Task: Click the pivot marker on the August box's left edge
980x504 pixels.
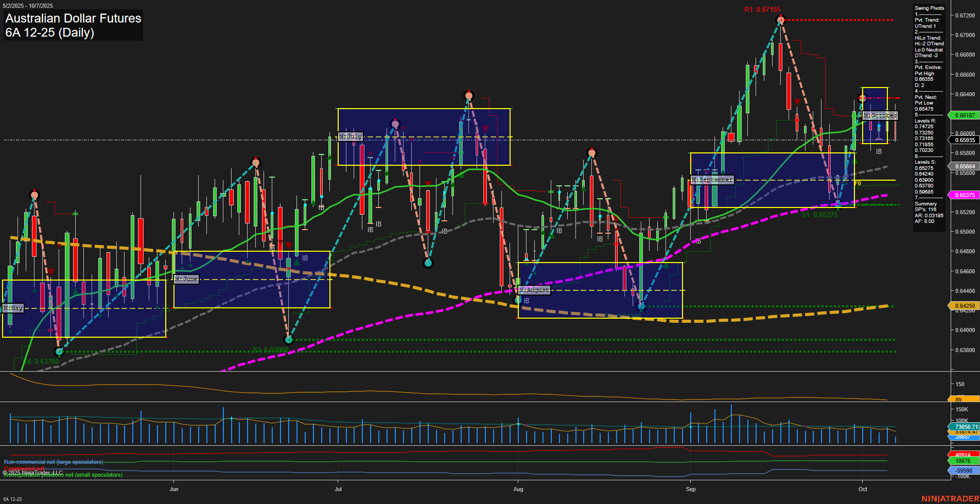Action: (x=518, y=300)
